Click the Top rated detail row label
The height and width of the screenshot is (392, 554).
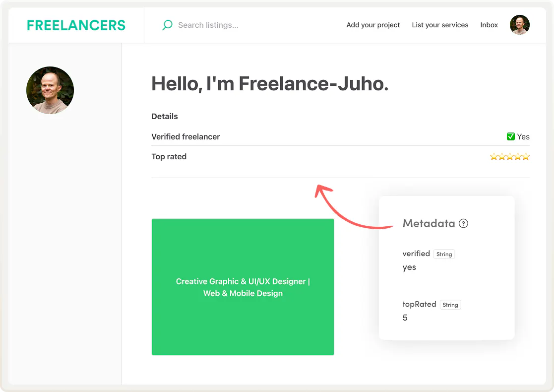pyautogui.click(x=169, y=156)
